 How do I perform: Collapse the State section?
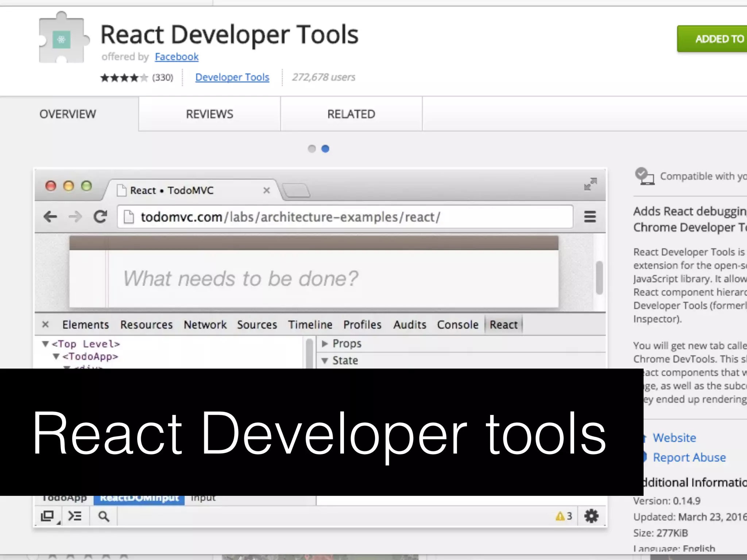325,361
